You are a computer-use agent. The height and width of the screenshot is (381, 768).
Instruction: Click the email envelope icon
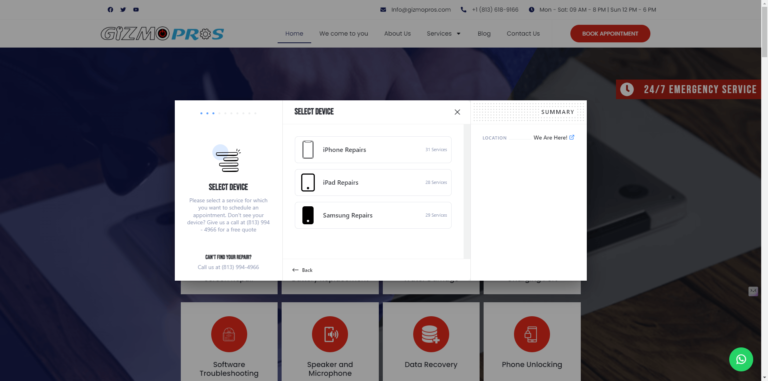pyautogui.click(x=383, y=9)
